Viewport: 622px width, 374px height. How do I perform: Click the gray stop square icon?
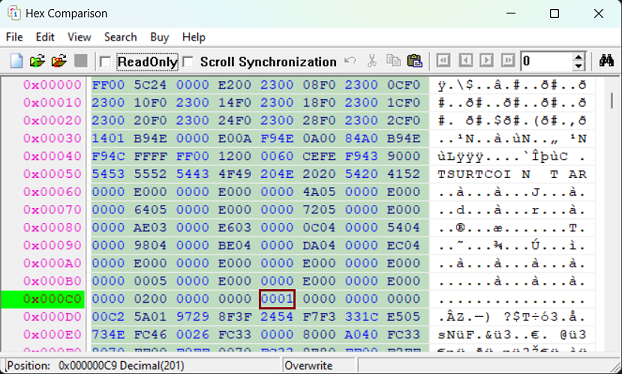point(81,61)
